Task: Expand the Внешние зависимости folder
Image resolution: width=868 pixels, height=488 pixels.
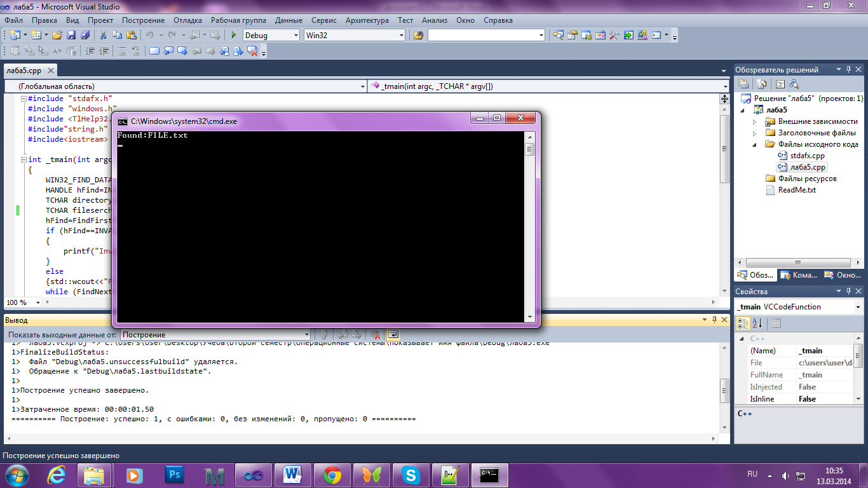Action: 755,121
